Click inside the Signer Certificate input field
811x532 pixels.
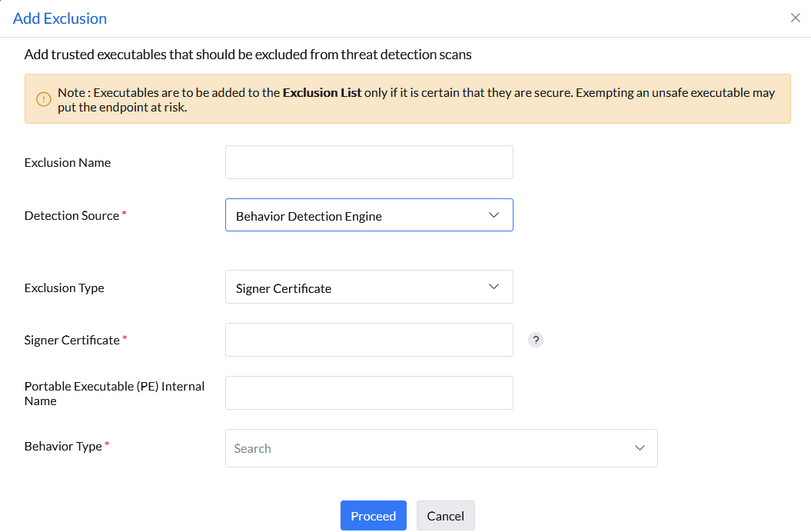pyautogui.click(x=369, y=339)
